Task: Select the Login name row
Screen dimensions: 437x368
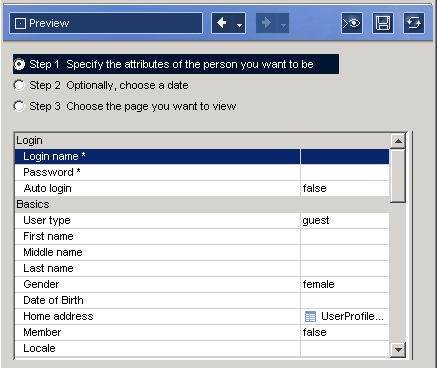Action: (202, 156)
